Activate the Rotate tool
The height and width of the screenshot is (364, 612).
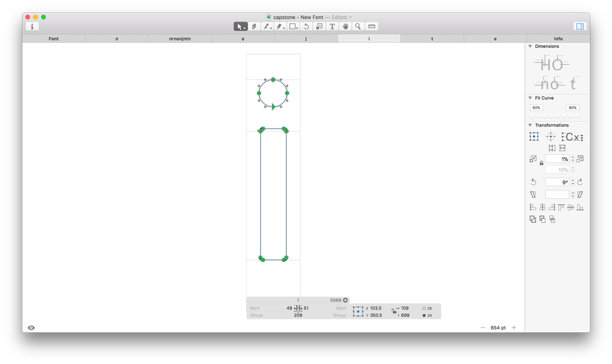(307, 26)
